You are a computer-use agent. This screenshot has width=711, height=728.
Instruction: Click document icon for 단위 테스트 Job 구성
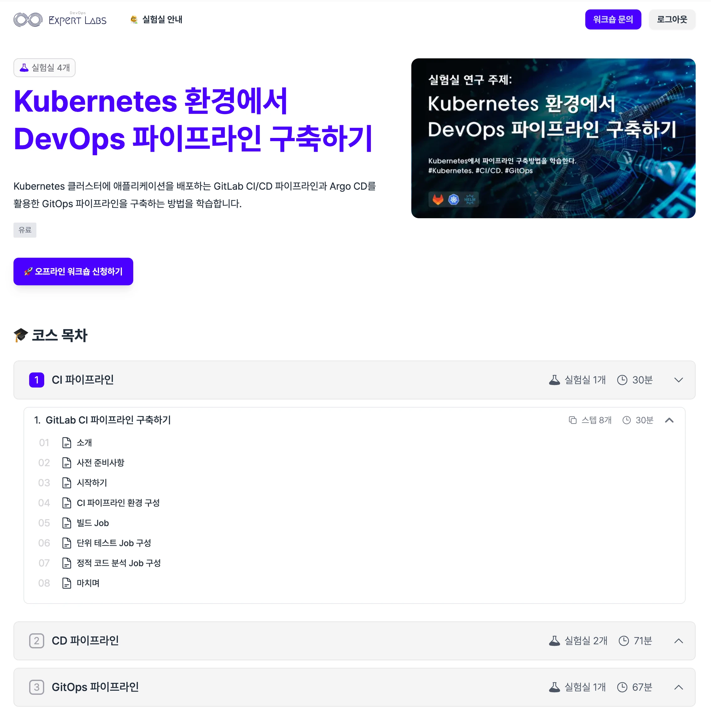(x=66, y=543)
